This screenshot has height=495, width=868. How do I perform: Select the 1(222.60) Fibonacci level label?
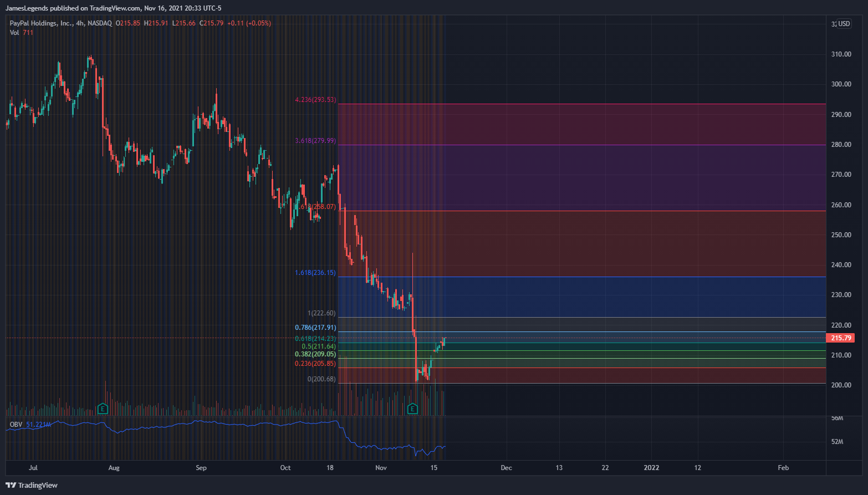coord(322,313)
